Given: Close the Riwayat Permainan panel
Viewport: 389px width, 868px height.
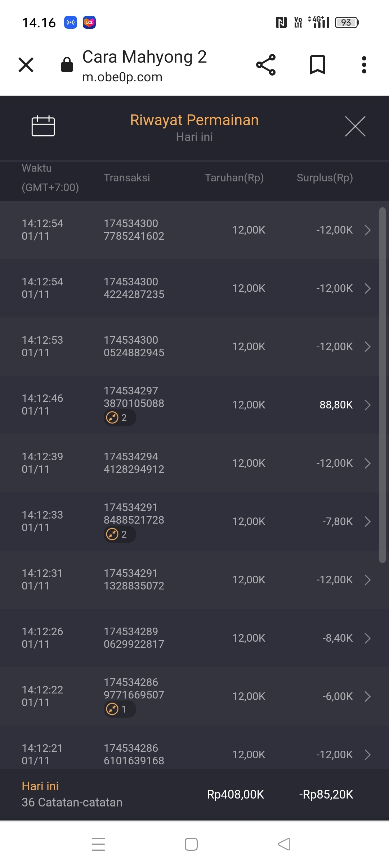Looking at the screenshot, I should pos(355,126).
